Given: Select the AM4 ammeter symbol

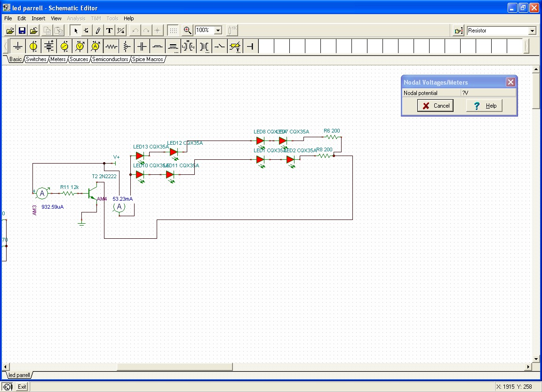Looking at the screenshot, I should (x=119, y=207).
